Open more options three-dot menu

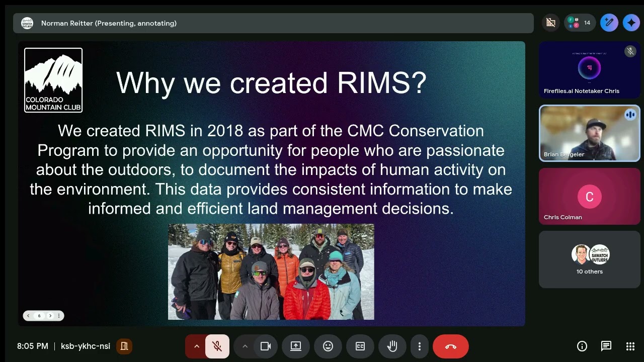(x=420, y=346)
